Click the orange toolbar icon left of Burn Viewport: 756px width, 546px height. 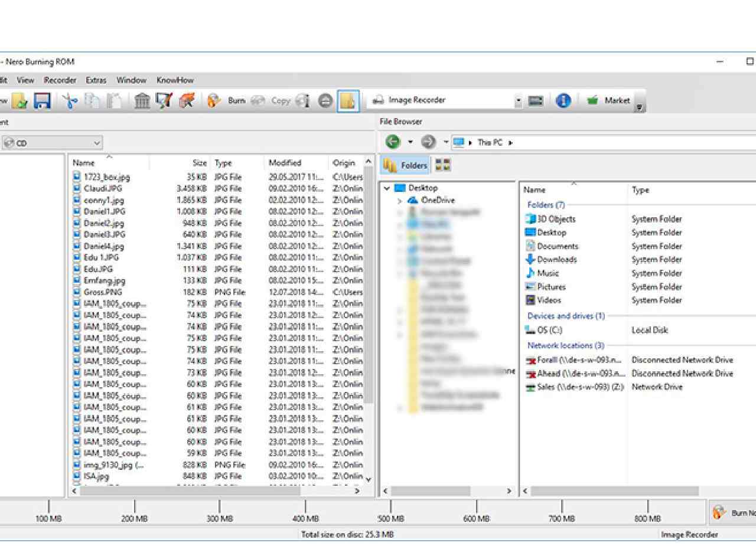point(187,101)
